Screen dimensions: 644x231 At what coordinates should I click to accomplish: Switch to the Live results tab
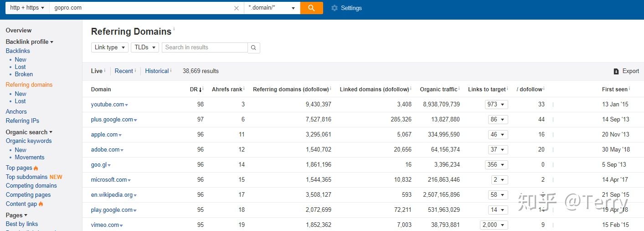[97, 71]
